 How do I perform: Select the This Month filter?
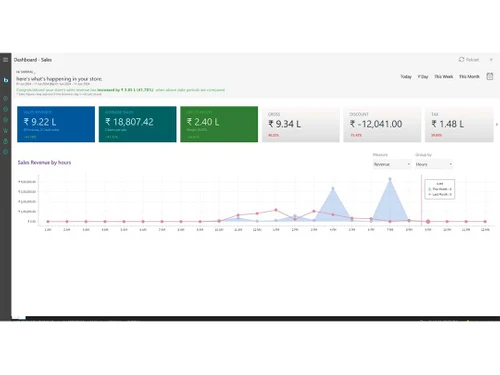469,77
